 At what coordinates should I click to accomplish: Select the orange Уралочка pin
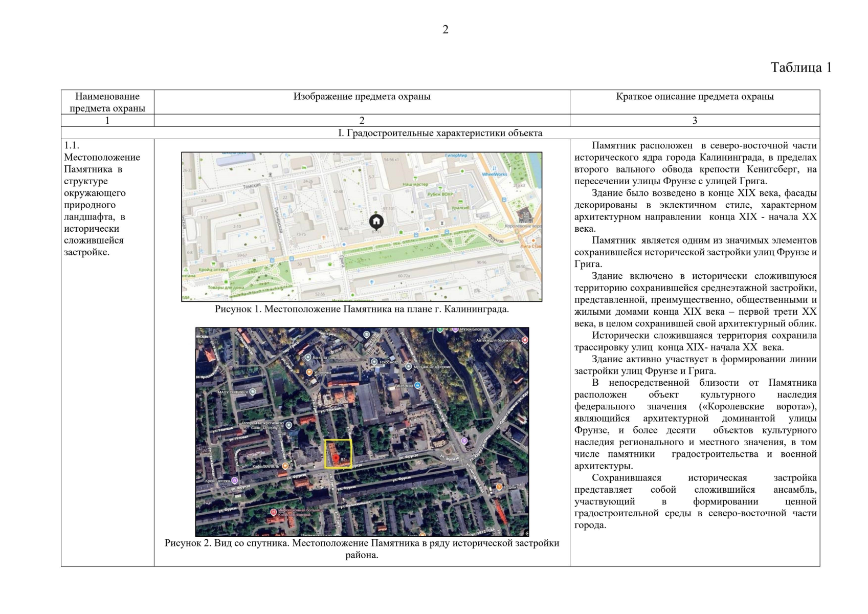(309, 372)
